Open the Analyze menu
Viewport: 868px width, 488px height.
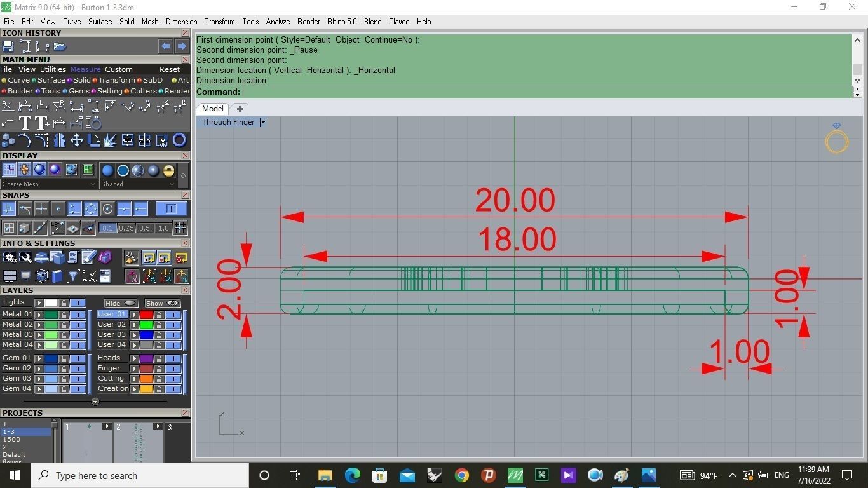coord(278,22)
